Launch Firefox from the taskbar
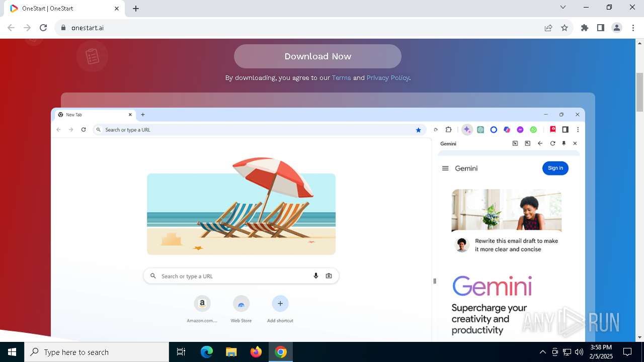The width and height of the screenshot is (644, 362). (x=256, y=352)
